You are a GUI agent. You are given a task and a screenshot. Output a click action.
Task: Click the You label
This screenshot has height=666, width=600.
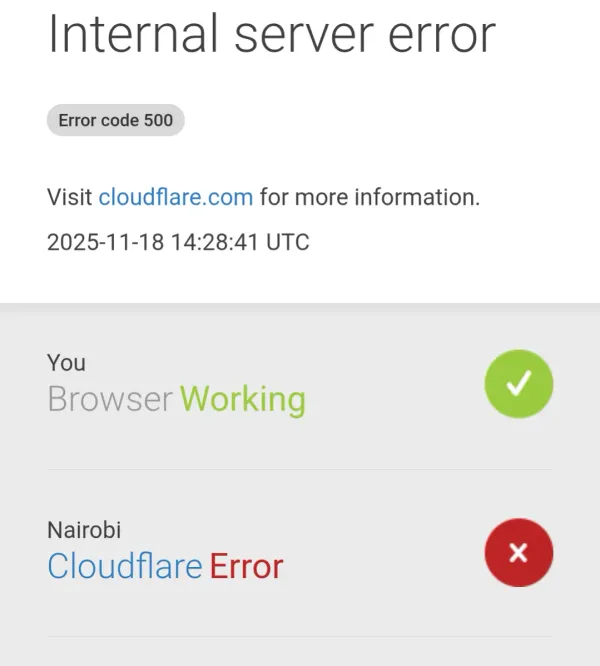click(66, 362)
